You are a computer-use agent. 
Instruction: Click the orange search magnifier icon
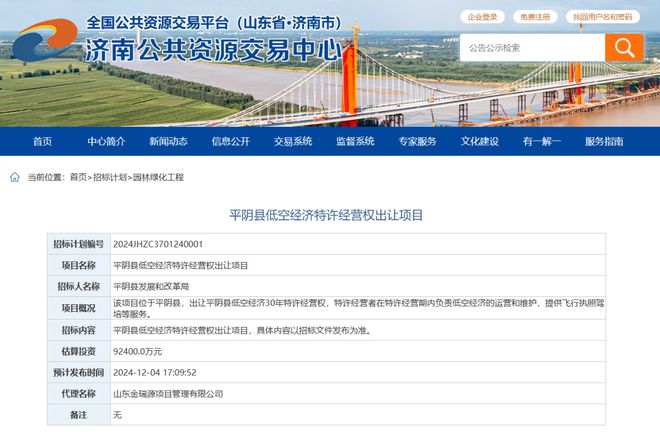(x=624, y=47)
